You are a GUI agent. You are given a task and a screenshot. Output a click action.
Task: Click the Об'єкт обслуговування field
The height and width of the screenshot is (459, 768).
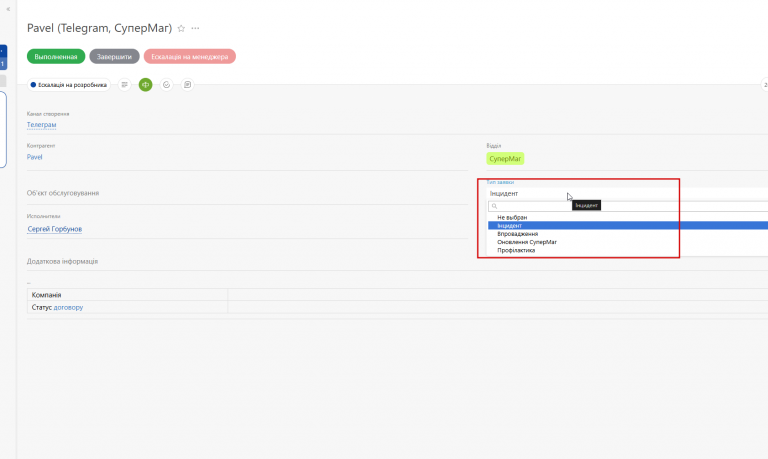point(63,193)
